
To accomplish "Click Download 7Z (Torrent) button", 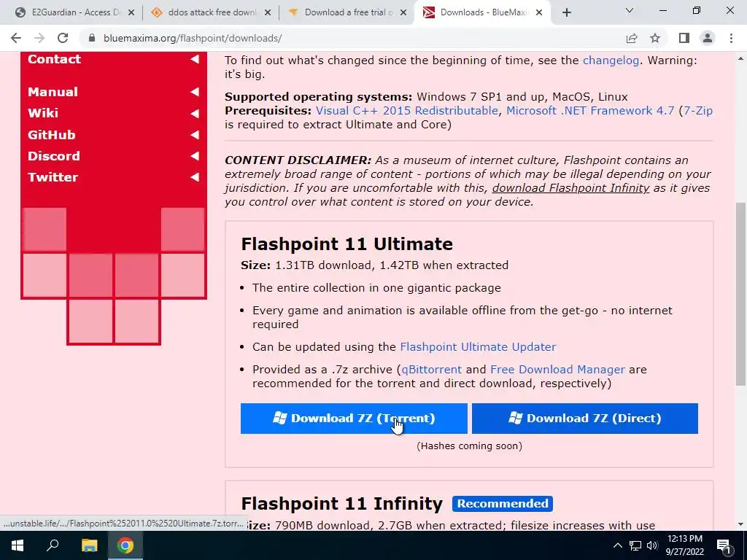I will 354,419.
